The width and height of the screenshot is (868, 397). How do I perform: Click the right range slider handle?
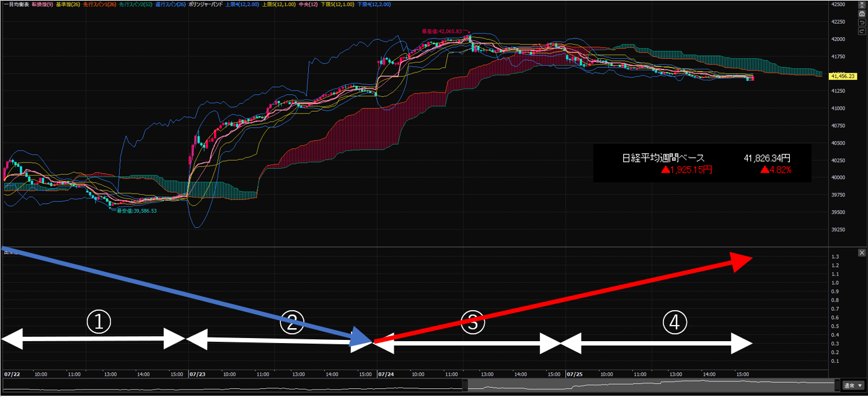point(837,385)
